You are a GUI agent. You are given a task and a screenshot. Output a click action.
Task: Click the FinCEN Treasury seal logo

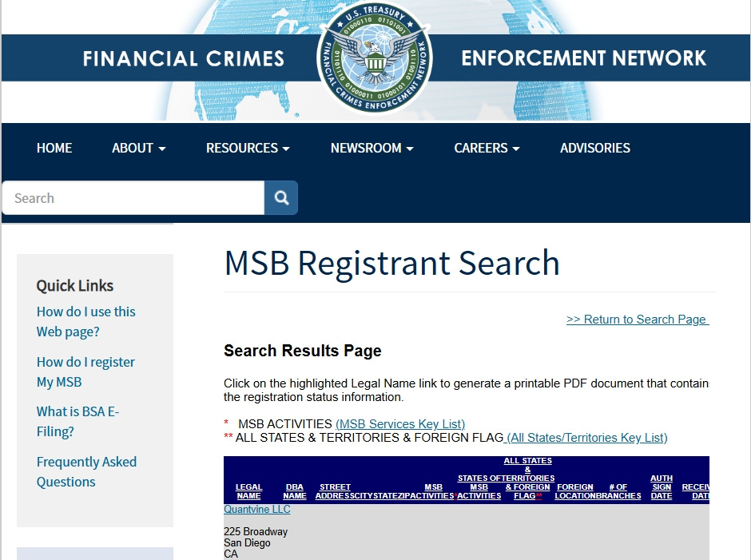pyautogui.click(x=375, y=58)
